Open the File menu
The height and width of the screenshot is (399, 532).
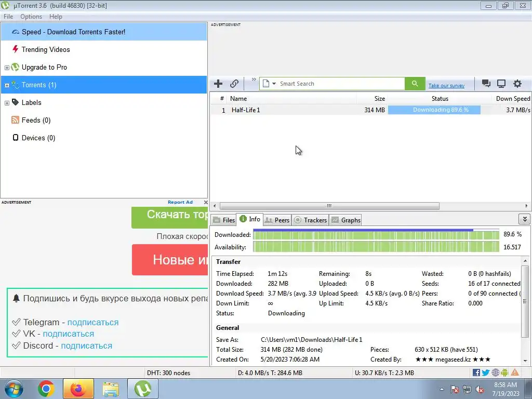pyautogui.click(x=8, y=16)
